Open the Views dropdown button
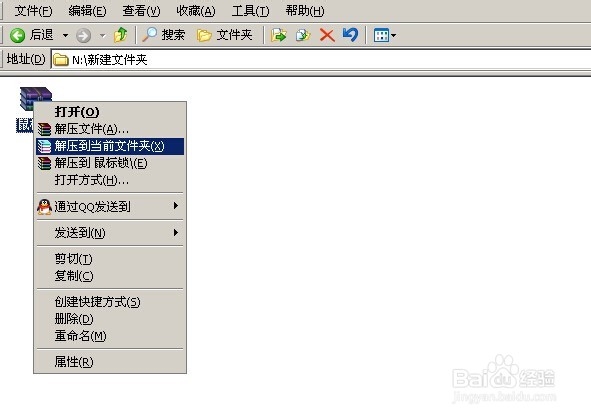Screen dimensions: 591x418 (x=384, y=35)
